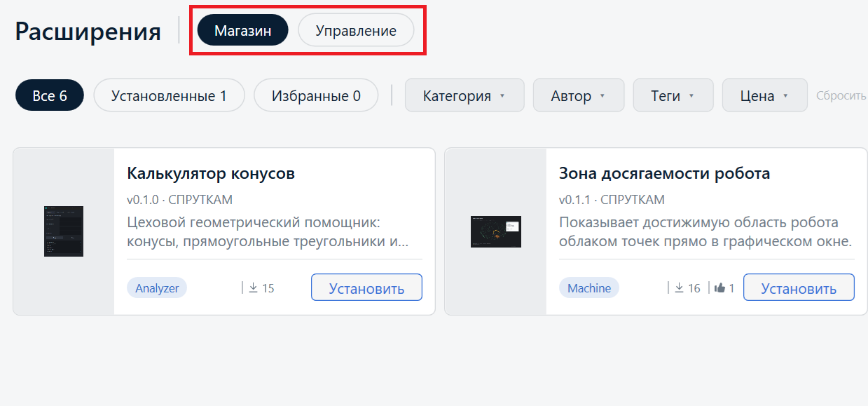Click download icon showing 16 downloads
868x406 pixels.
[680, 288]
